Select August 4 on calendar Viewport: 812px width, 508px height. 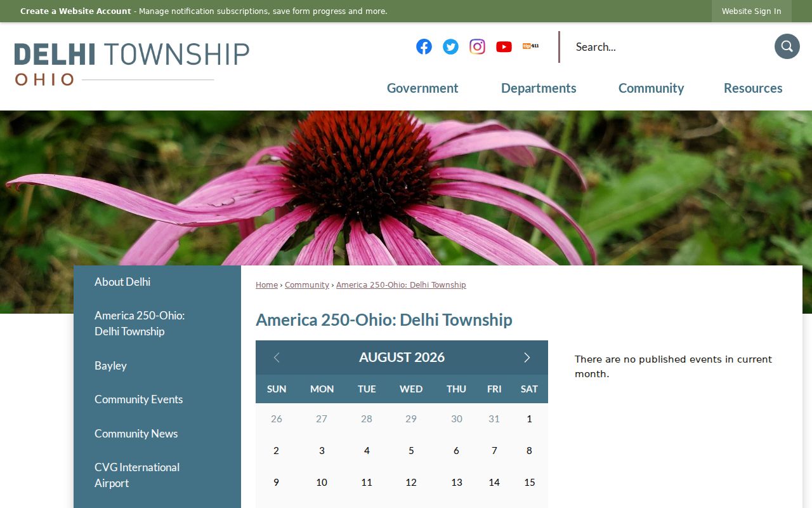(x=367, y=451)
